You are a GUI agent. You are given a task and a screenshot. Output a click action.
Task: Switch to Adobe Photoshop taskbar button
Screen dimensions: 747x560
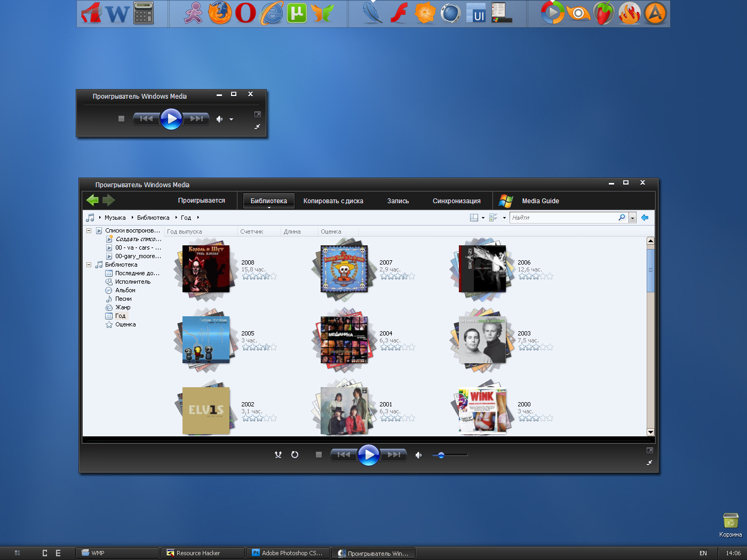point(288,553)
